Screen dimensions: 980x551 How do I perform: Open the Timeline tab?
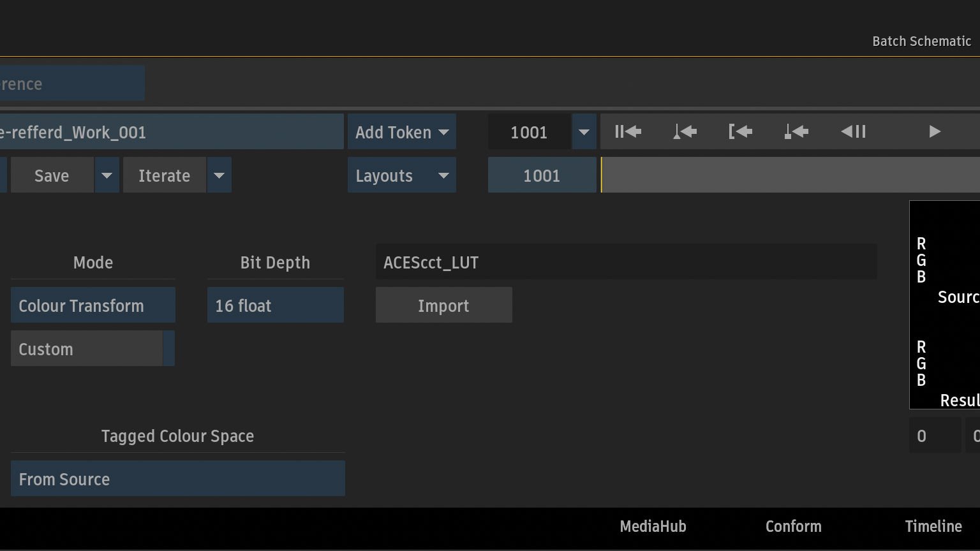click(933, 526)
